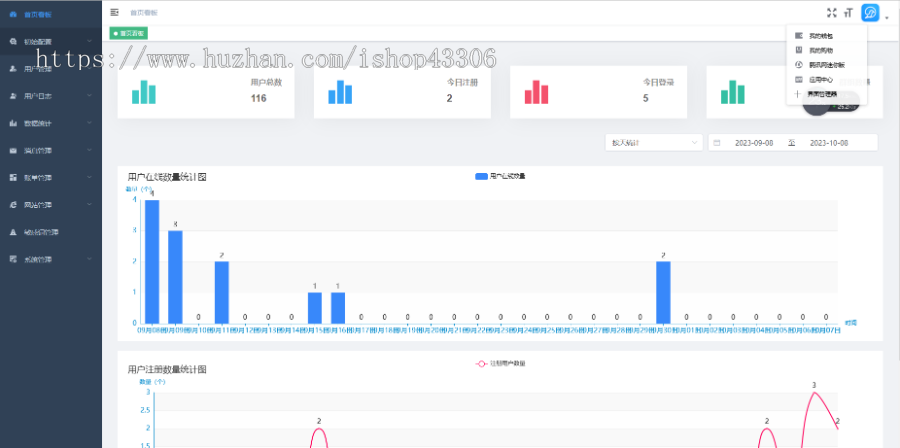Screen dimensions: 900x448
Task: Click the 网站管理 browser icon in sidebar
Action: click(14, 205)
